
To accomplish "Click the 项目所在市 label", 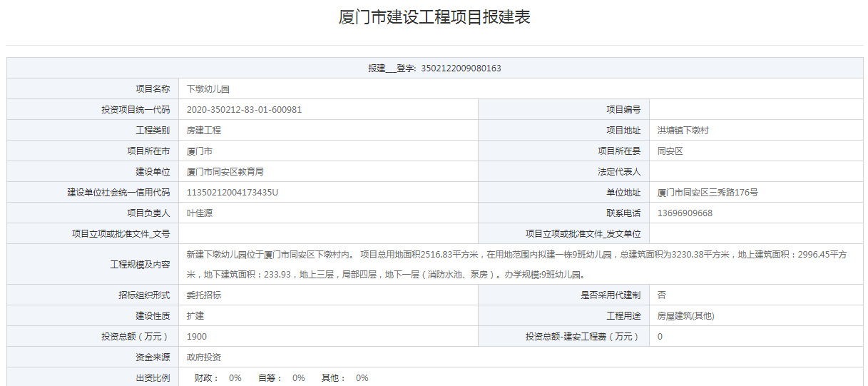I will tap(148, 151).
